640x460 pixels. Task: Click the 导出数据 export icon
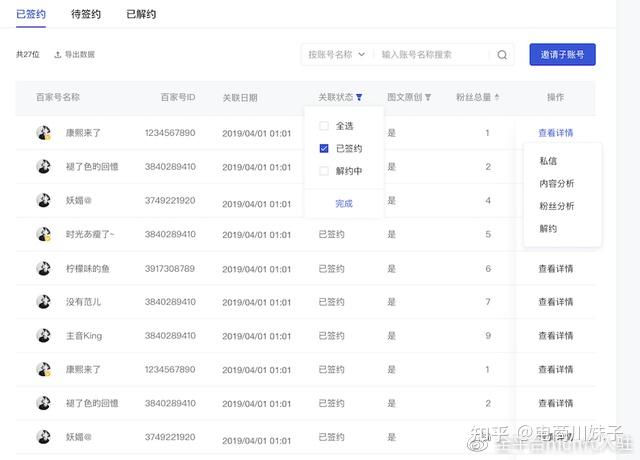tap(58, 55)
